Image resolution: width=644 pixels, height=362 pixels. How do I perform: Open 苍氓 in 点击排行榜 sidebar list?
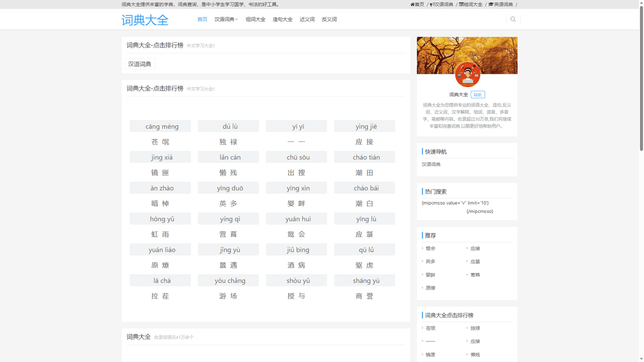click(430, 328)
